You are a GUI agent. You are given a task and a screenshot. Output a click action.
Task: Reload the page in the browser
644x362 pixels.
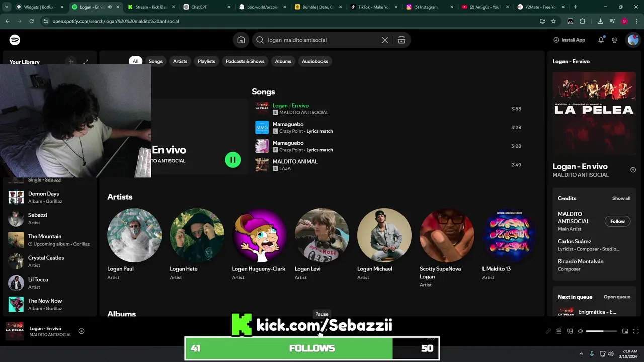[x=31, y=21]
